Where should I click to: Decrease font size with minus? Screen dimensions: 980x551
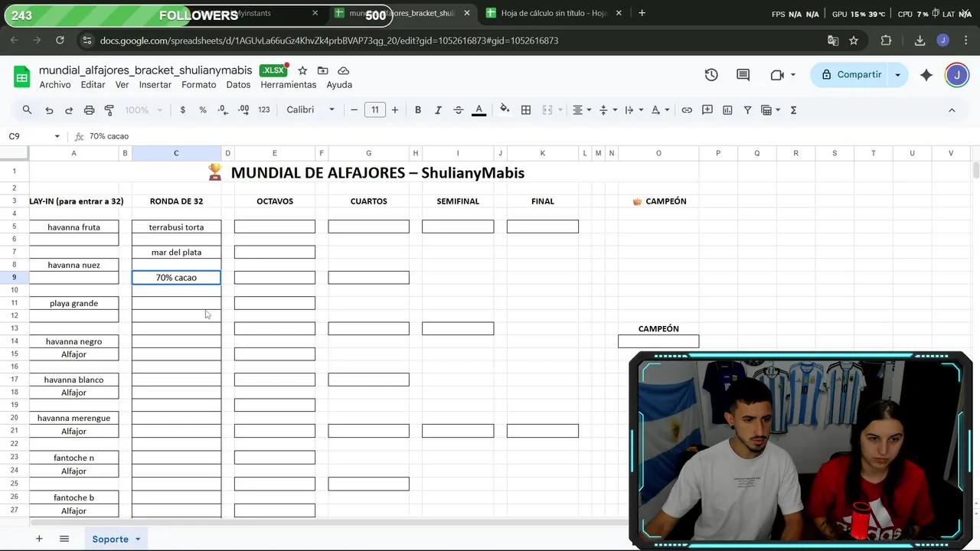click(354, 110)
